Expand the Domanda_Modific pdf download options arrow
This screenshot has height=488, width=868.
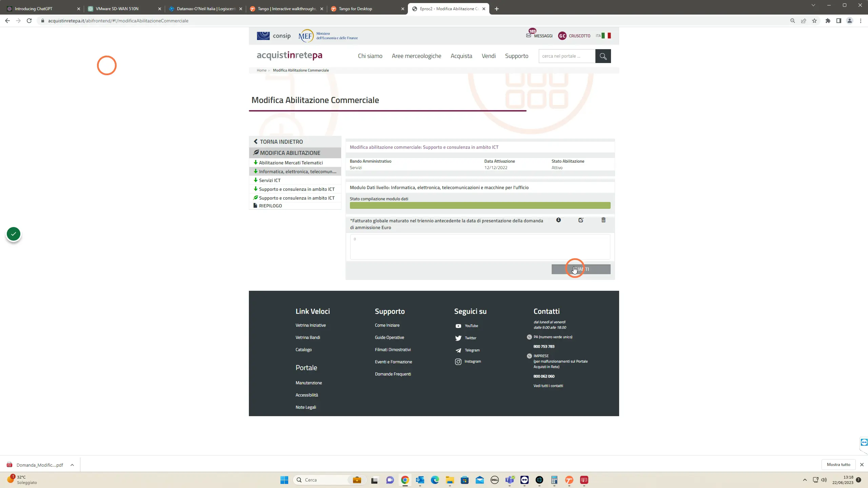[72, 465]
